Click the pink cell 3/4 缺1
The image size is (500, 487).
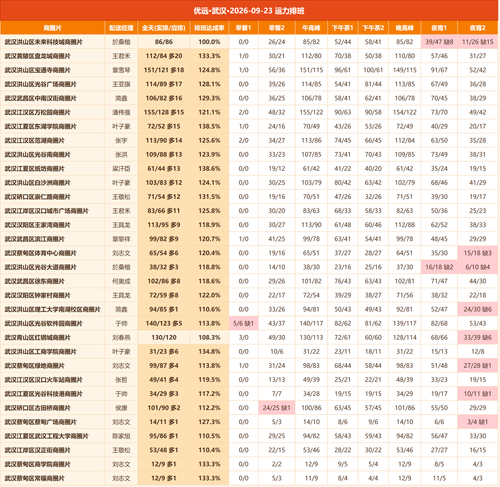point(478,422)
